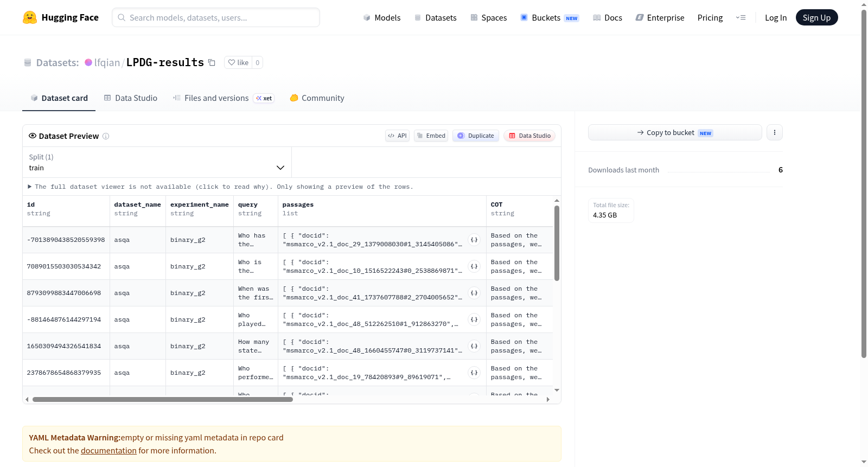
Task: Click the Total file size 4.35 GB box
Action: pyautogui.click(x=611, y=210)
